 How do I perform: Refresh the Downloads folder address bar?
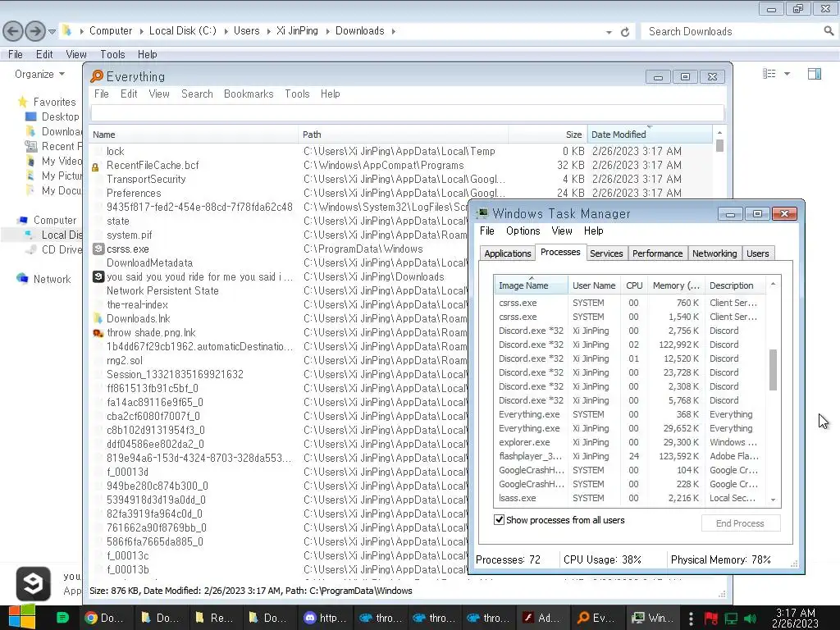pyautogui.click(x=624, y=32)
